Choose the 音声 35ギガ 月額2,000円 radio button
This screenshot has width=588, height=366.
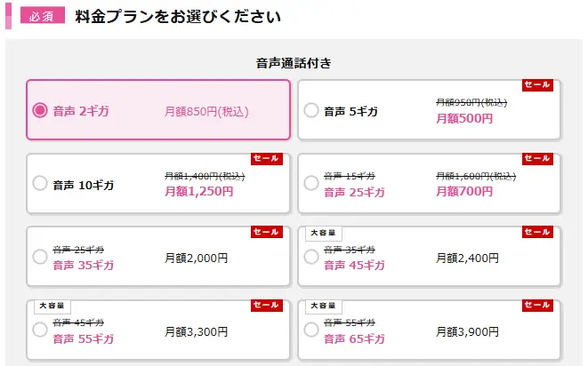[x=39, y=258]
